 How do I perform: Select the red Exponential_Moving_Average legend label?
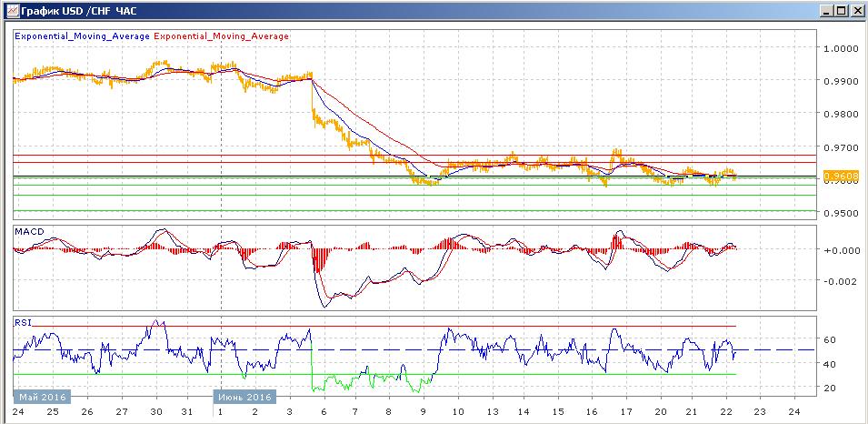click(x=222, y=36)
